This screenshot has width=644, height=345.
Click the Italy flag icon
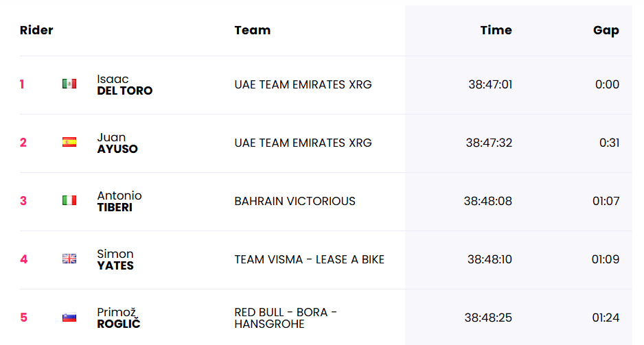pyautogui.click(x=69, y=200)
